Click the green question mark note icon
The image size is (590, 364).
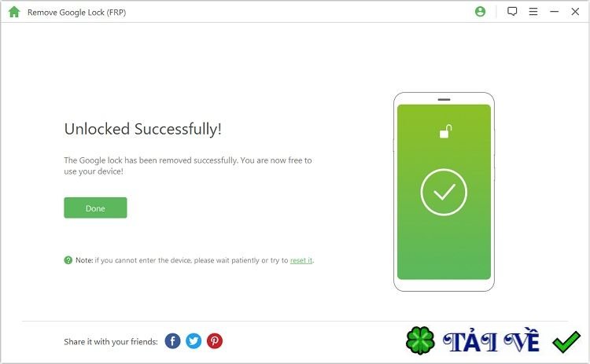pyautogui.click(x=68, y=260)
